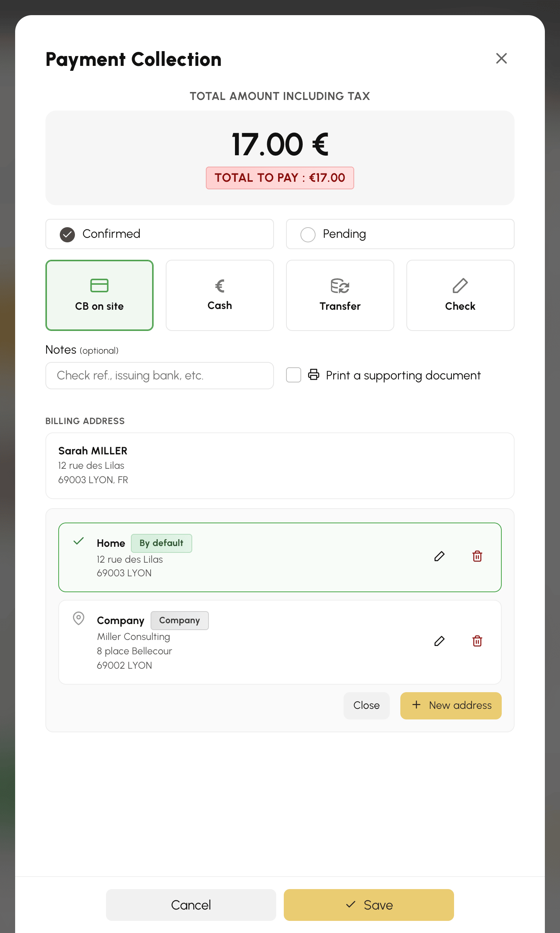This screenshot has width=560, height=933.
Task: Delete the Company address using trash icon
Action: point(477,641)
